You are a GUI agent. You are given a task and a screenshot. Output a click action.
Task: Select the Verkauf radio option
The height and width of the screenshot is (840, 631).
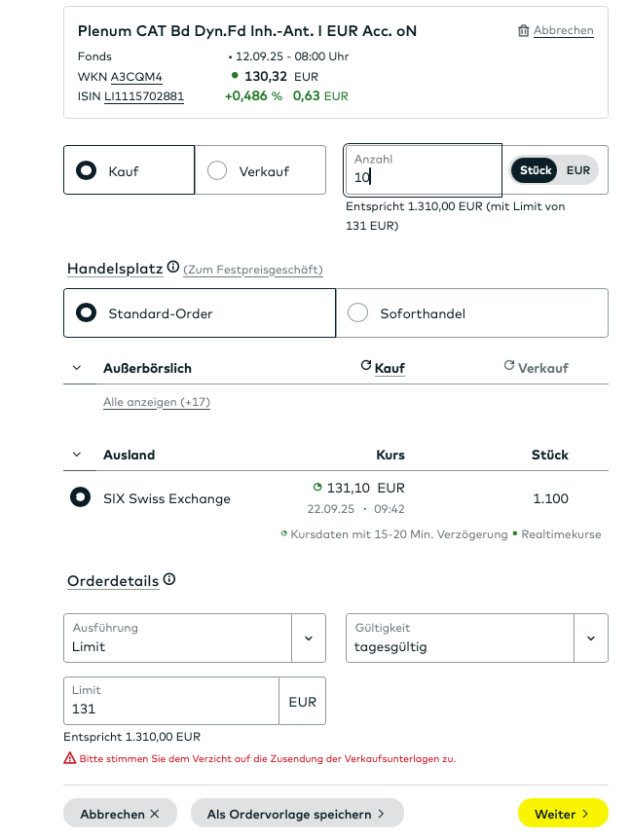(218, 171)
